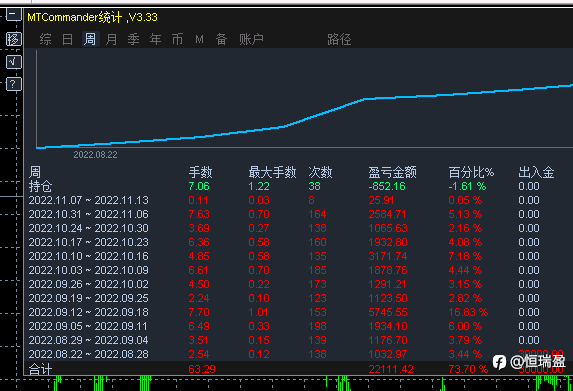
Task: Open the 备 notes tab
Action: 221,39
